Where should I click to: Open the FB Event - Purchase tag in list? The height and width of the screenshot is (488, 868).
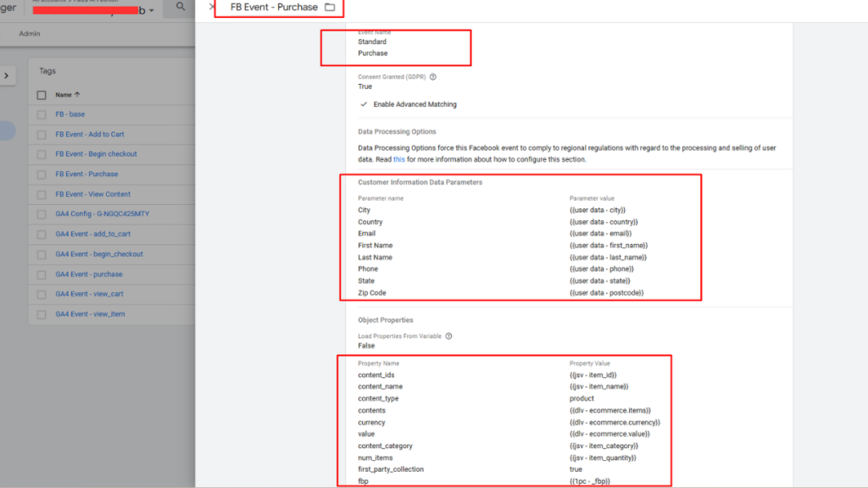pyautogui.click(x=86, y=174)
